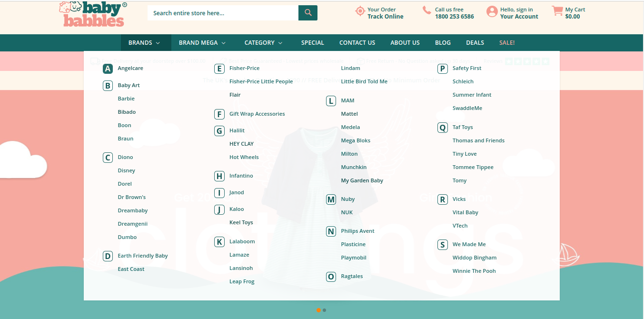Click the call free number 1800 253 6586

455,17
